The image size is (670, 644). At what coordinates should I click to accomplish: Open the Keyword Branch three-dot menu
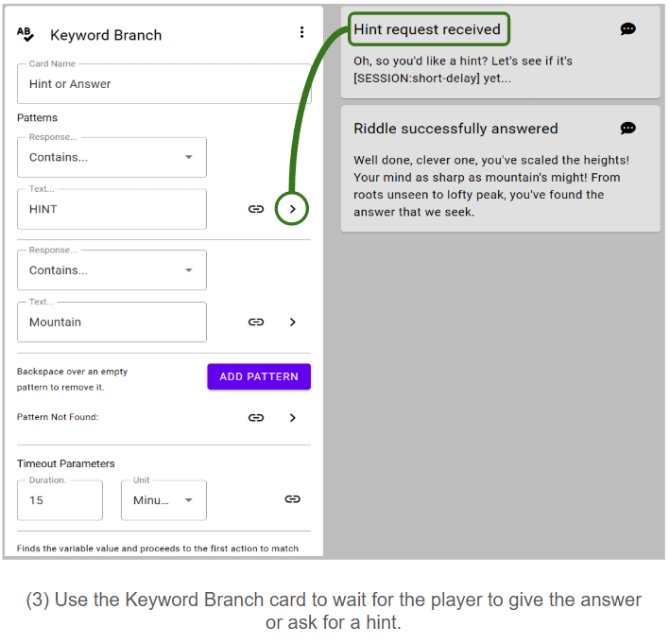301,32
